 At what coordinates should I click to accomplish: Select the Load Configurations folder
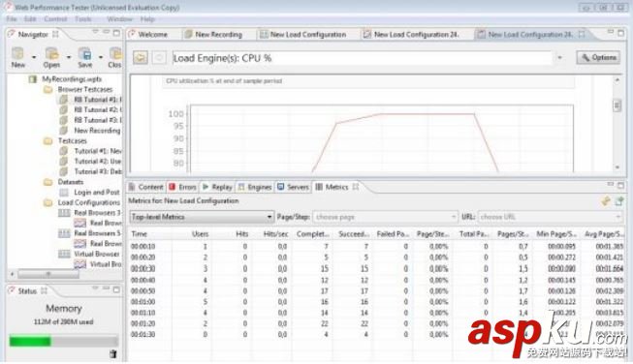pyautogui.click(x=89, y=202)
